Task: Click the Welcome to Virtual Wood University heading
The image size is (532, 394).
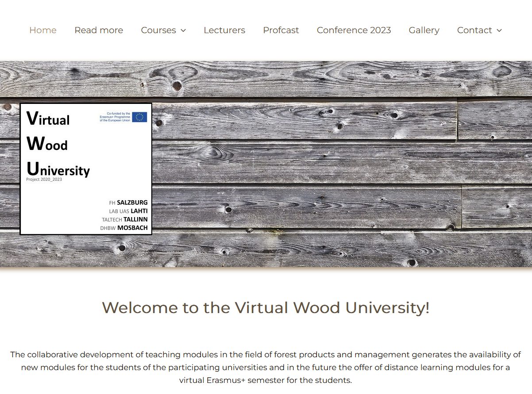Action: [266, 307]
